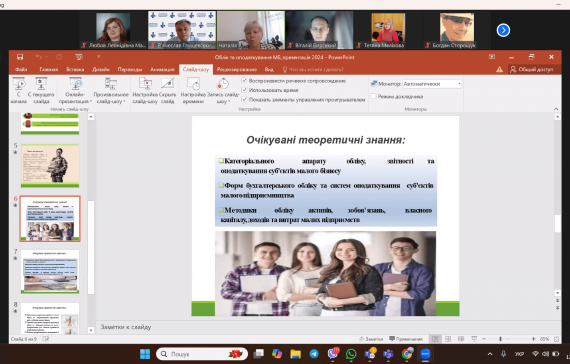Switch to the Home ribbon tab
This screenshot has width=570, height=364.
point(49,69)
